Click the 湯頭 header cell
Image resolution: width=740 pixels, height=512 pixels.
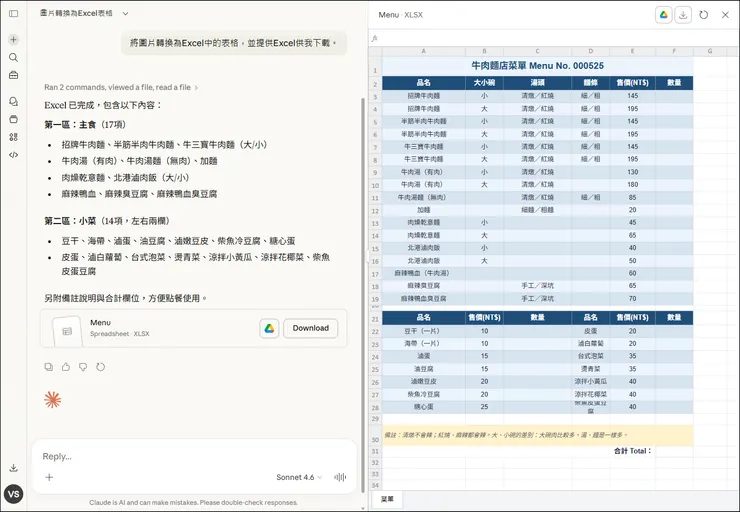click(537, 83)
